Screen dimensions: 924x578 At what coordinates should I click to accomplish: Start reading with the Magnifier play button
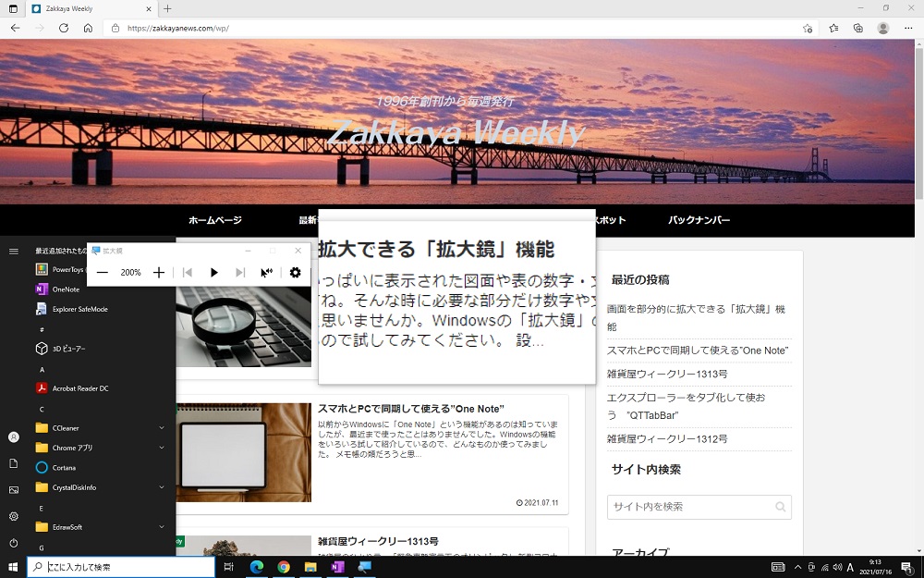click(214, 273)
